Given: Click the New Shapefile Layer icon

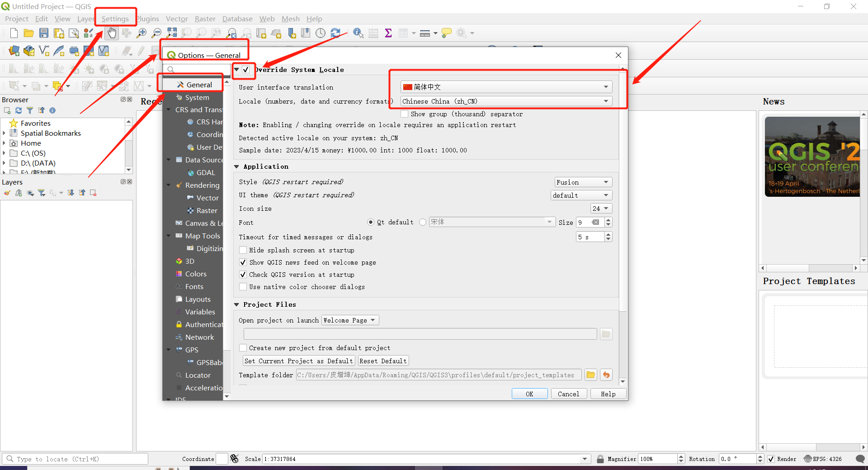Looking at the screenshot, I should pos(44,51).
